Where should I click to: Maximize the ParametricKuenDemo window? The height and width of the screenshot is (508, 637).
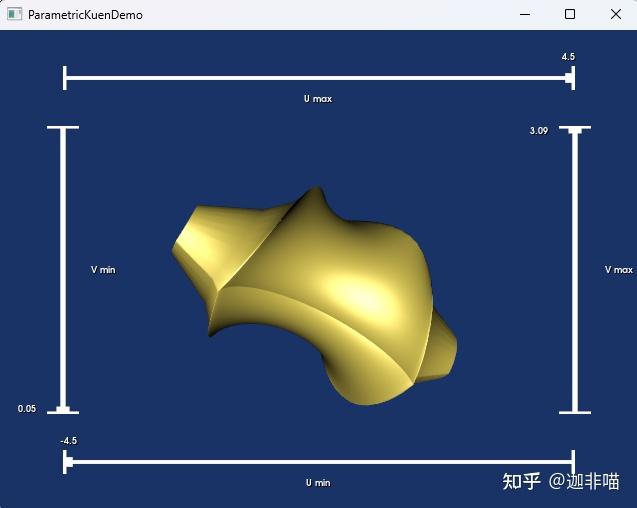click(570, 15)
